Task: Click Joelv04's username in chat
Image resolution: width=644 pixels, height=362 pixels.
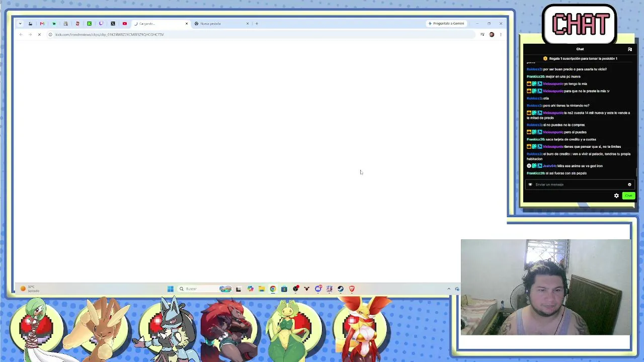Action: click(549, 166)
